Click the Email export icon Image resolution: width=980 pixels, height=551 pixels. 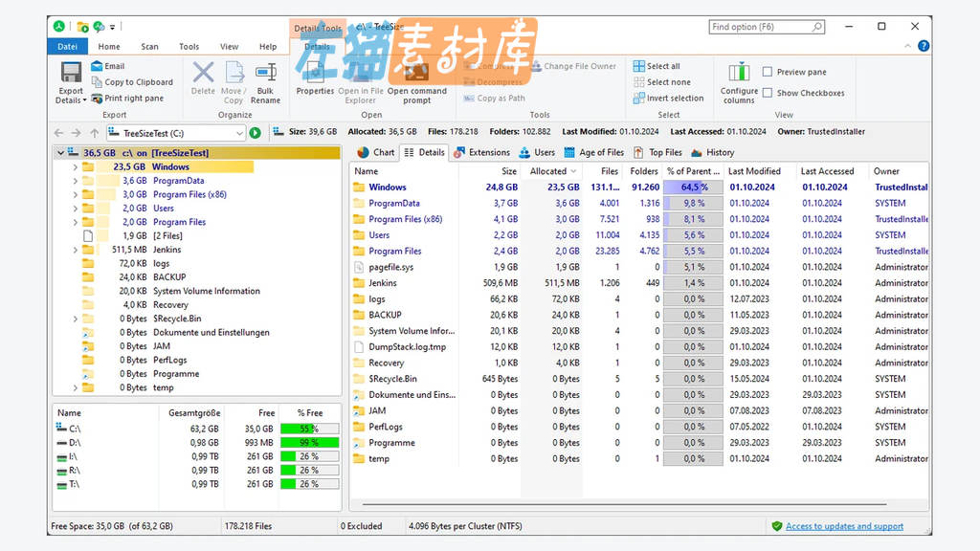(97, 66)
